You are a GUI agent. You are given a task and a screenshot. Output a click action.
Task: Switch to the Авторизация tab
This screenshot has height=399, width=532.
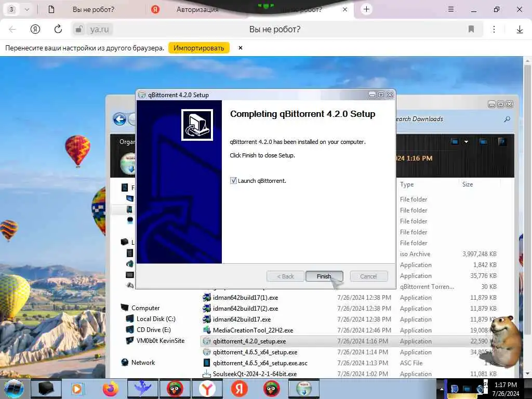197,9
